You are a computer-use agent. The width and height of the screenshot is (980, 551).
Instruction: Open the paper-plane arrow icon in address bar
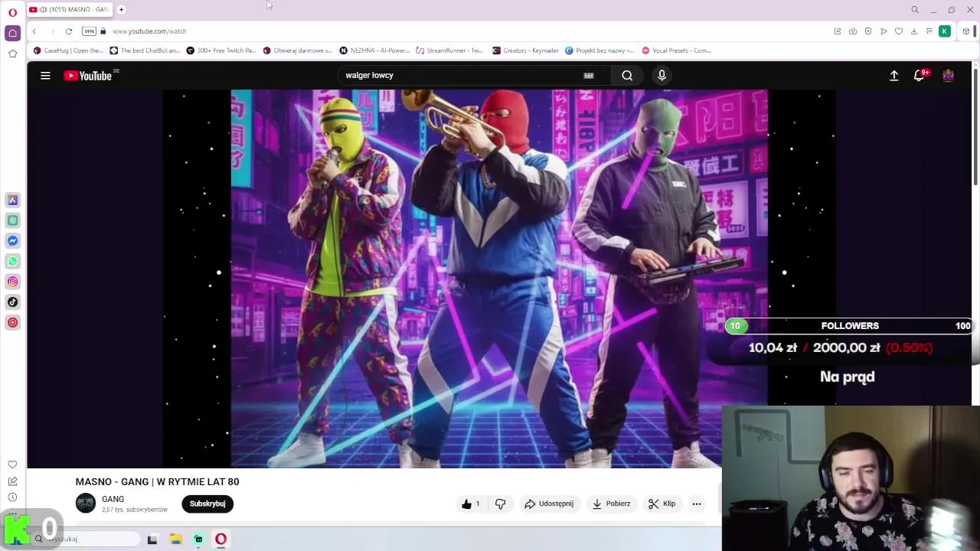(884, 31)
